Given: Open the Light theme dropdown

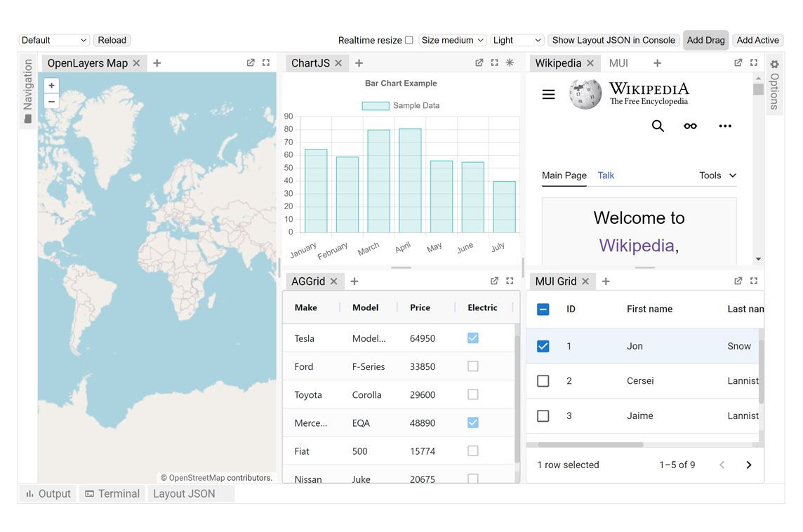Looking at the screenshot, I should [x=517, y=40].
